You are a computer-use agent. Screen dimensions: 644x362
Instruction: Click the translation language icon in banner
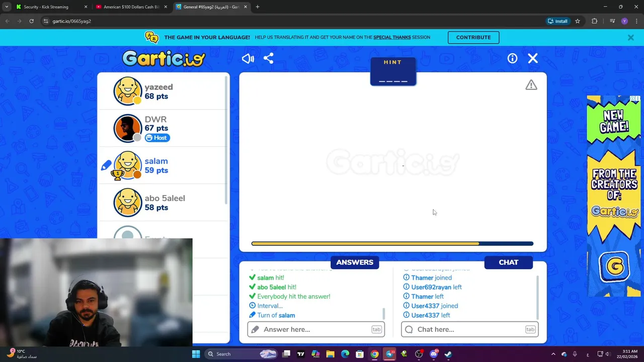pos(151,37)
